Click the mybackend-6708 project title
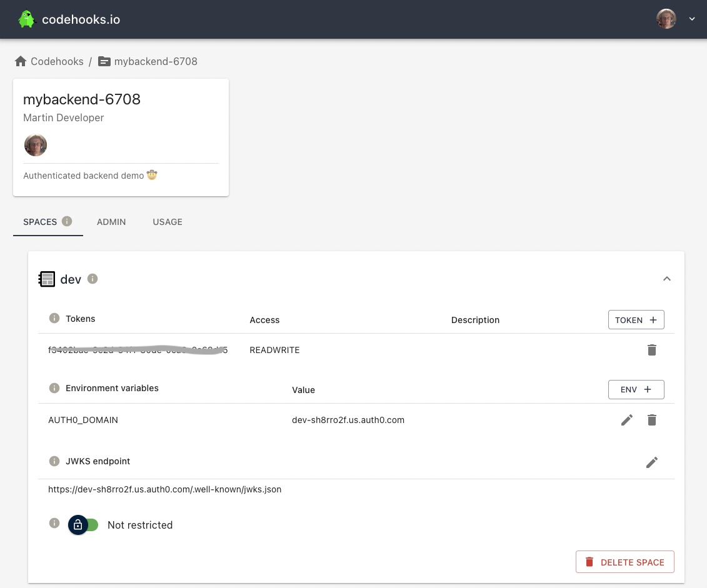This screenshot has width=707, height=588. (x=82, y=99)
